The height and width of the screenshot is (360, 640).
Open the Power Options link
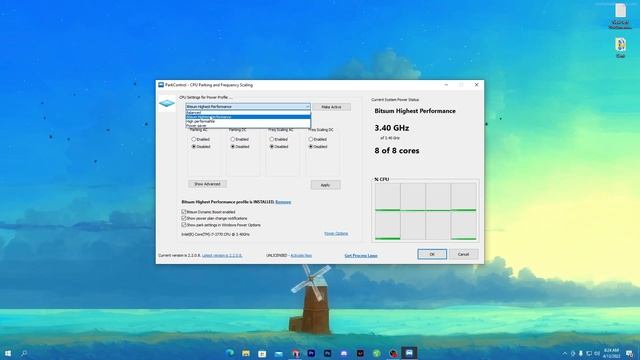[336, 233]
